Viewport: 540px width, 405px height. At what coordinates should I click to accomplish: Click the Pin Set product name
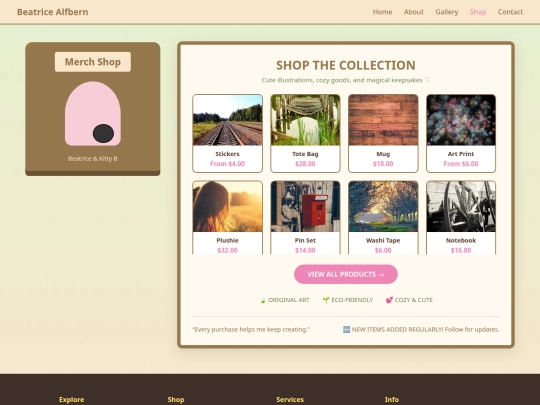pyautogui.click(x=305, y=240)
